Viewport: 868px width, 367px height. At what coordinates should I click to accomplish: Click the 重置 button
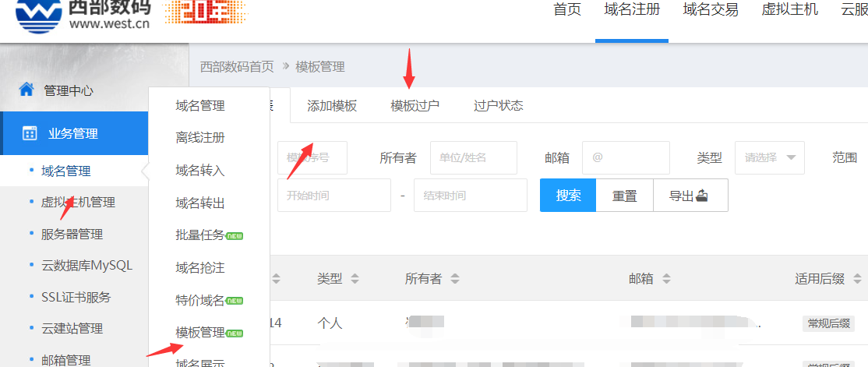point(624,196)
